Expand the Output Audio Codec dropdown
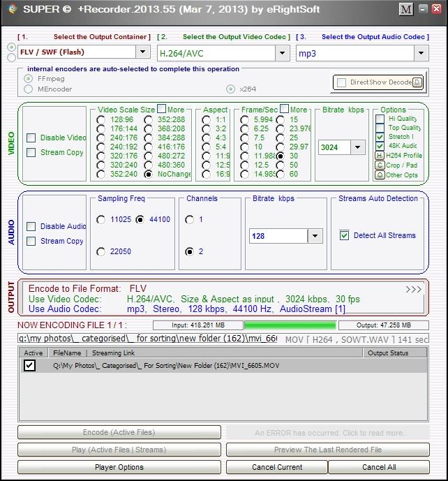 [x=421, y=53]
